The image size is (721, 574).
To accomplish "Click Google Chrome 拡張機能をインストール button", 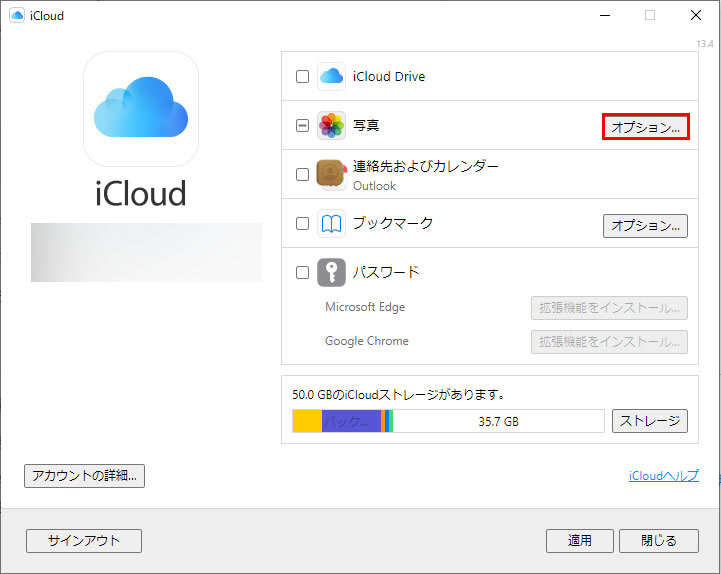I will tap(609, 342).
